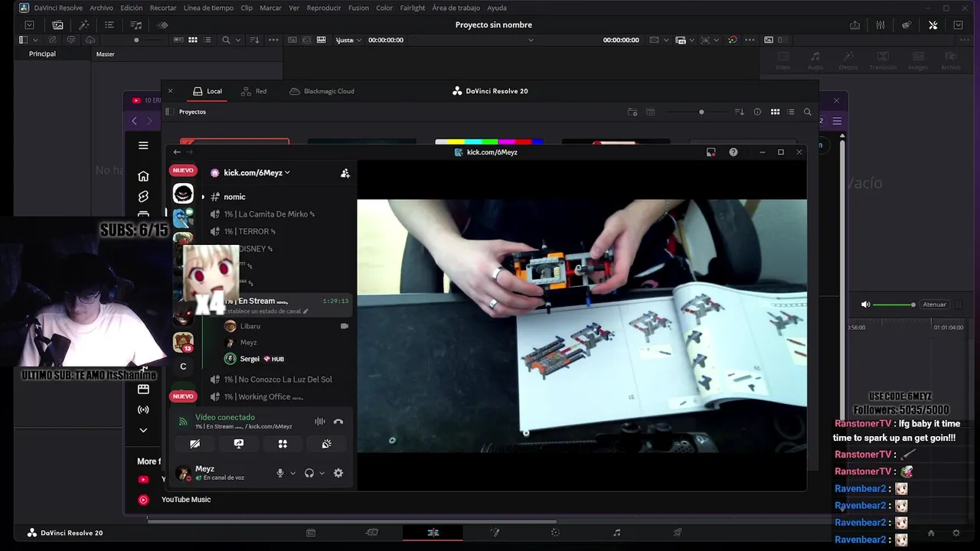The height and width of the screenshot is (551, 980).
Task: Open Quick Export icon in top toolbar
Action: click(854, 24)
